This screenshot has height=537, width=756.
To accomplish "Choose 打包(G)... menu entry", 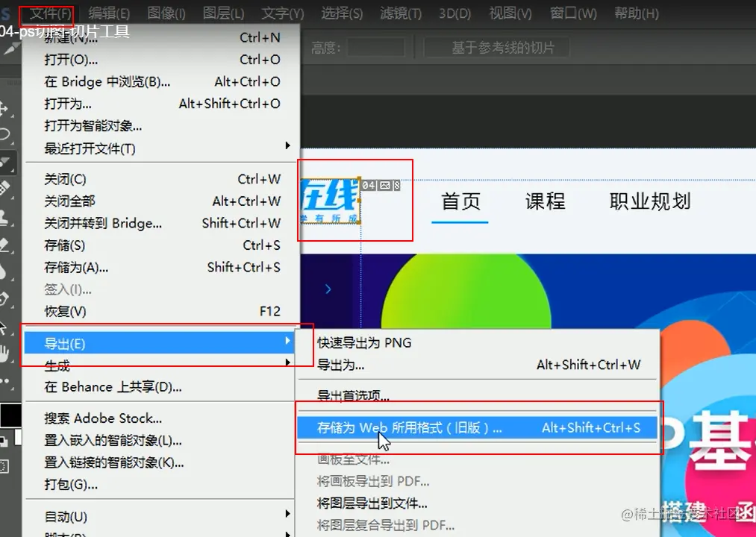I will [160, 485].
